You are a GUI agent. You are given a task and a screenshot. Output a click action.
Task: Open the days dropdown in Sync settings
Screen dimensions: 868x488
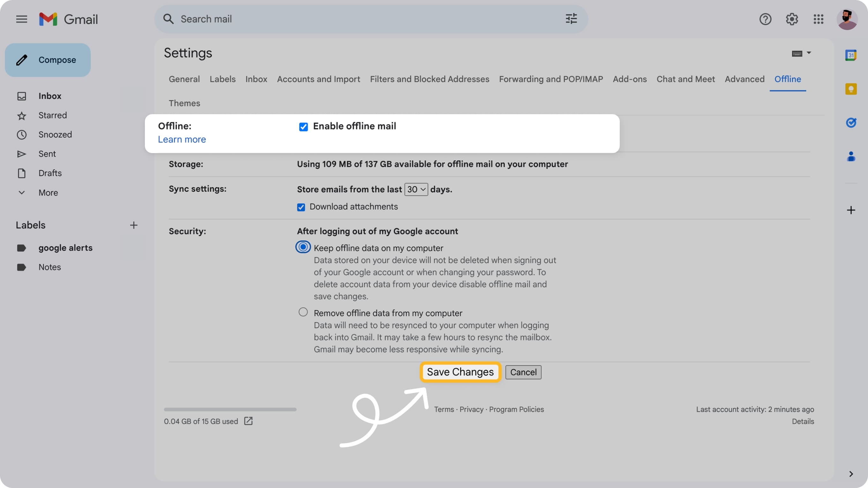(416, 189)
